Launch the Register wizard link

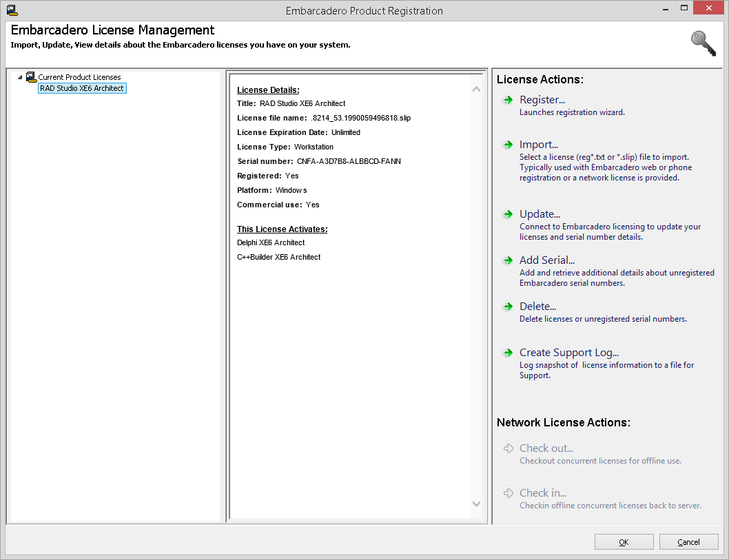542,100
